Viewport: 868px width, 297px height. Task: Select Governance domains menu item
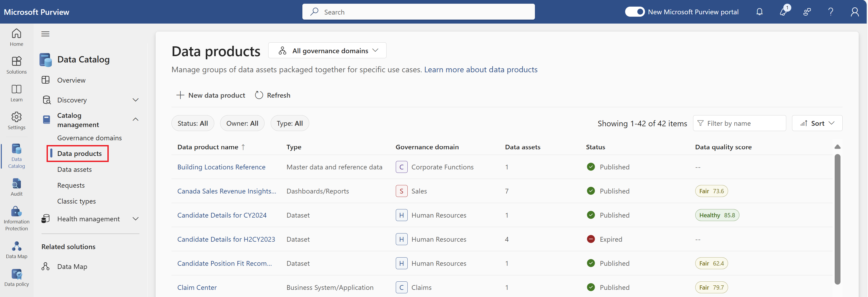point(89,138)
